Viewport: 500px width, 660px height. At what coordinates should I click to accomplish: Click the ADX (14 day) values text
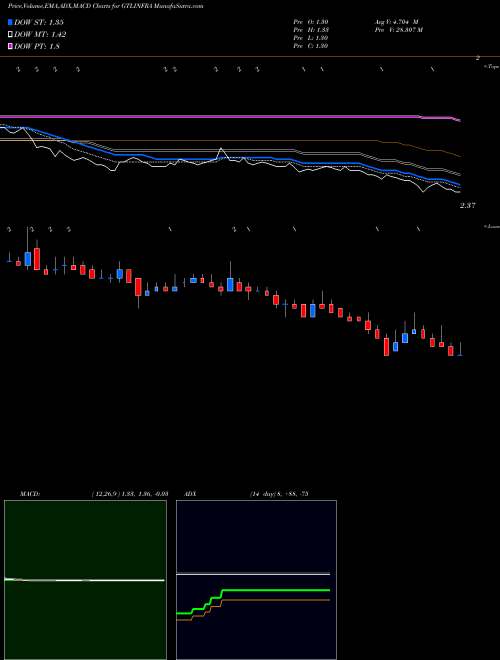279,494
